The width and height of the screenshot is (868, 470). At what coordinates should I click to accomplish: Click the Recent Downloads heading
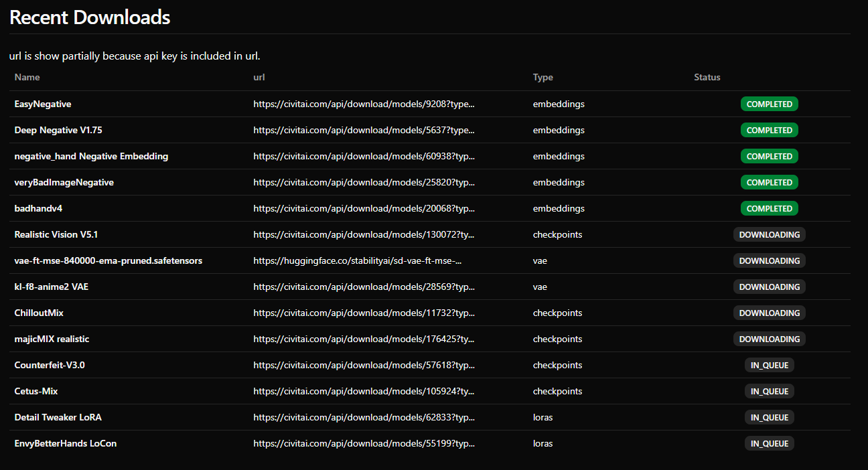coord(90,17)
